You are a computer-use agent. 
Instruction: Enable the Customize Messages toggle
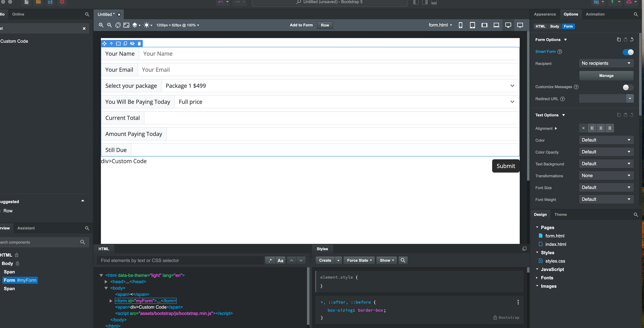coord(628,87)
